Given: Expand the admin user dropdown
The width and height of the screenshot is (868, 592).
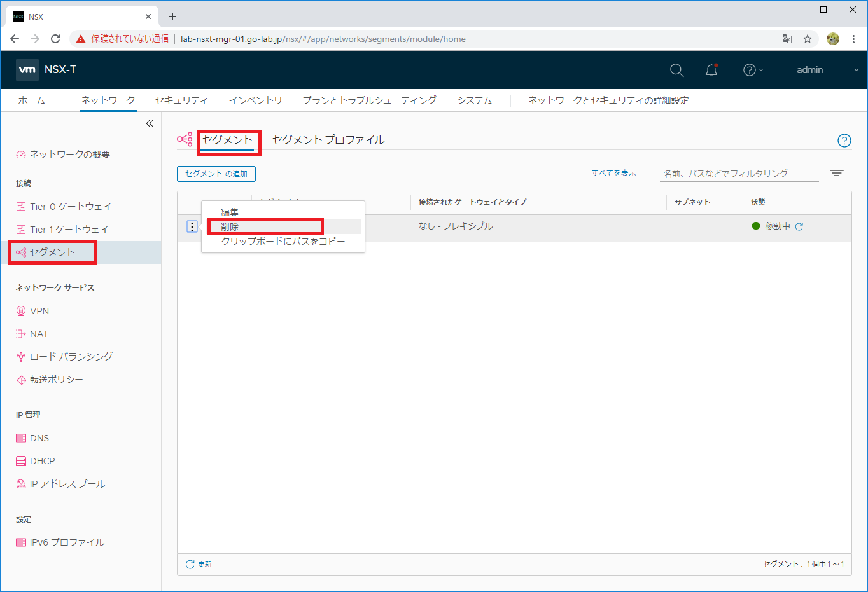Looking at the screenshot, I should click(x=827, y=70).
